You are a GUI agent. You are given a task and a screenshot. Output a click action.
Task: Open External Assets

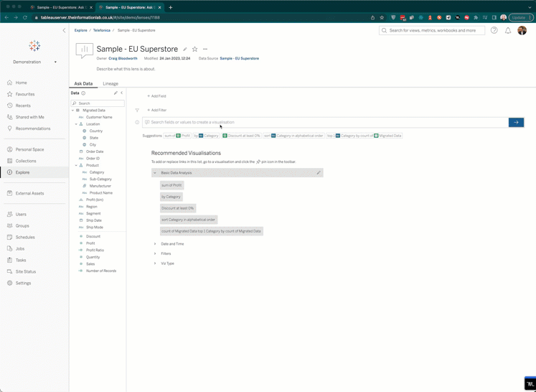click(x=29, y=193)
